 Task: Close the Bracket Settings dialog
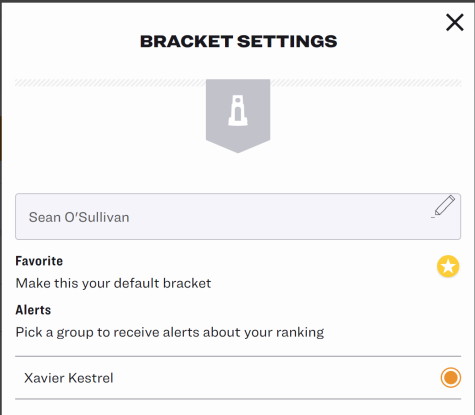click(x=455, y=22)
